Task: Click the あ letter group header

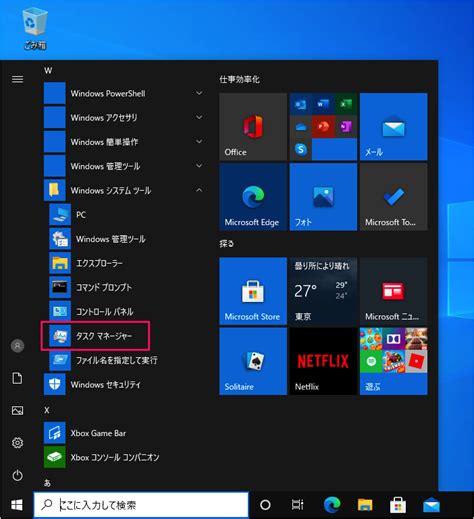Action: [x=48, y=483]
